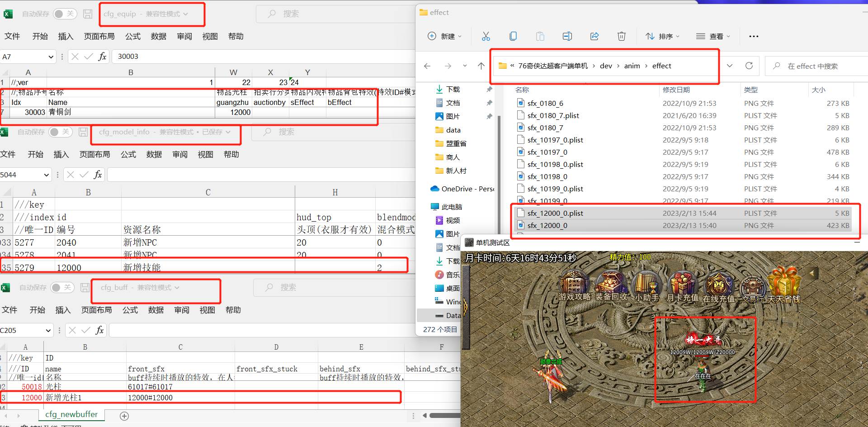Open the 排序 Sort dropdown in Explorer
868x427 pixels.
pyautogui.click(x=663, y=36)
